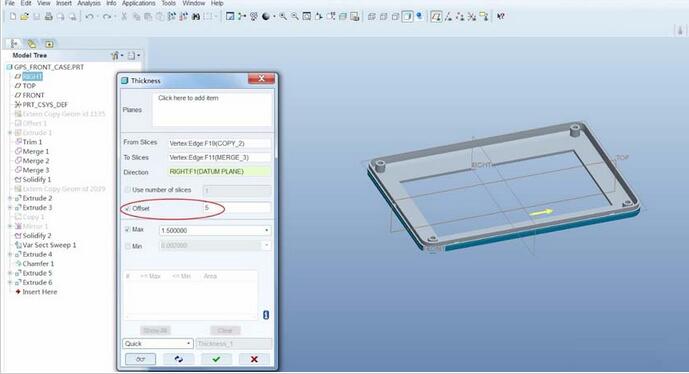Toggle the Offset checkbox
689x374 pixels.
coord(127,208)
